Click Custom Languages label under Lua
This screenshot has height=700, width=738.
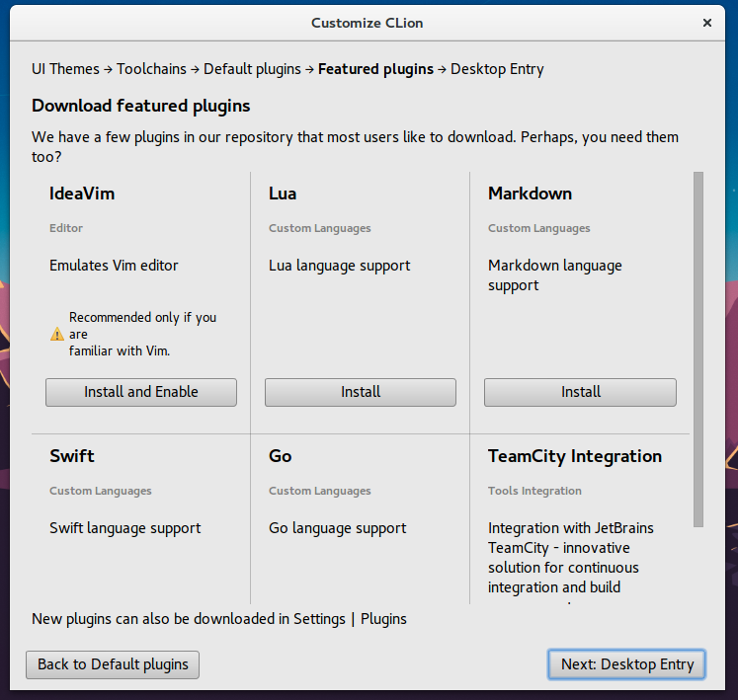point(319,228)
